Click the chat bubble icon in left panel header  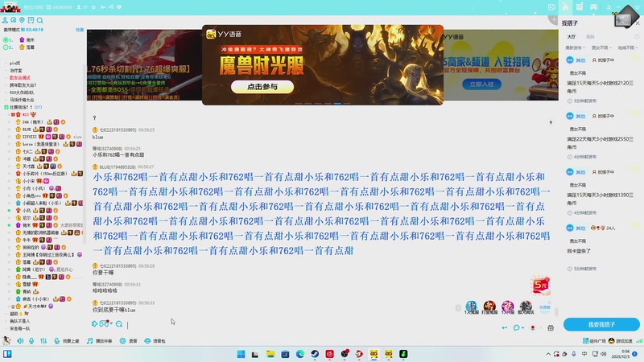(14, 20)
